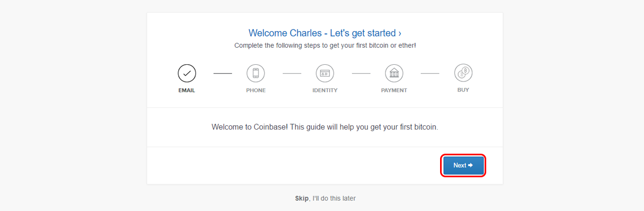The height and width of the screenshot is (211, 644).
Task: Select the EMAIL step label
Action: click(187, 91)
